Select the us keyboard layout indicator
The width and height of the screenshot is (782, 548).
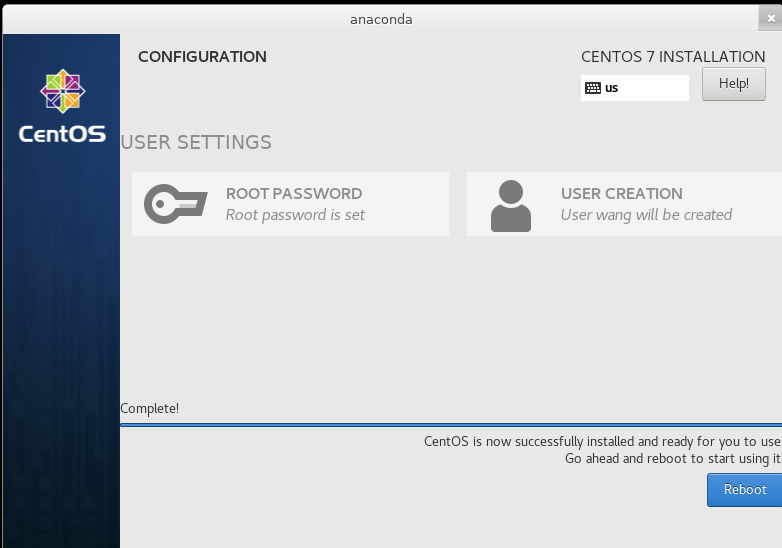click(x=634, y=88)
